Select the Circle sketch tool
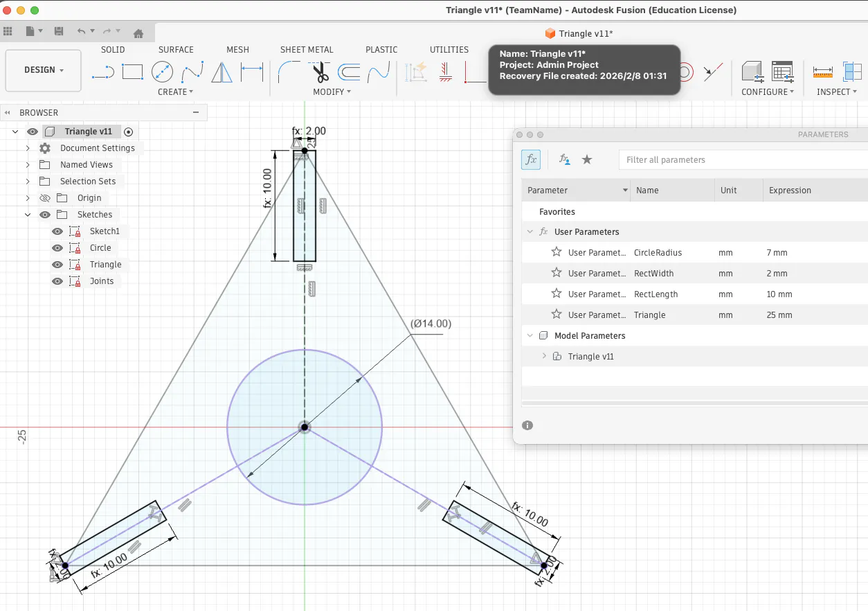 [x=162, y=71]
